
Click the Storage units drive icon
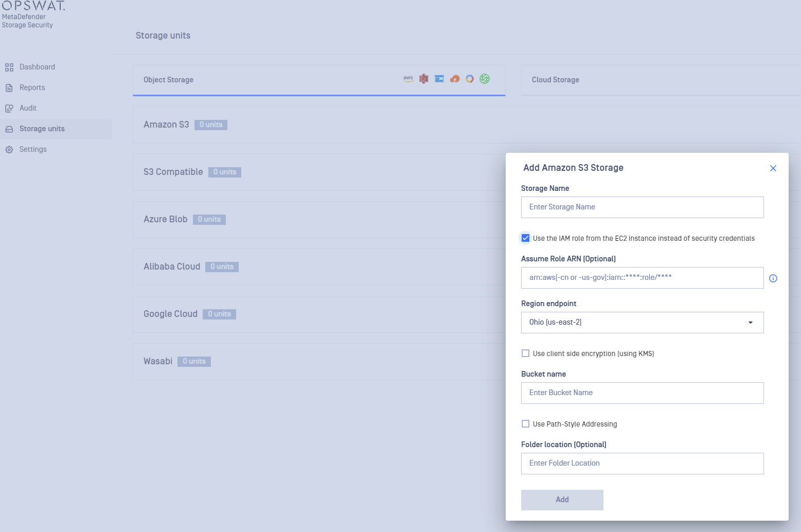click(x=9, y=129)
